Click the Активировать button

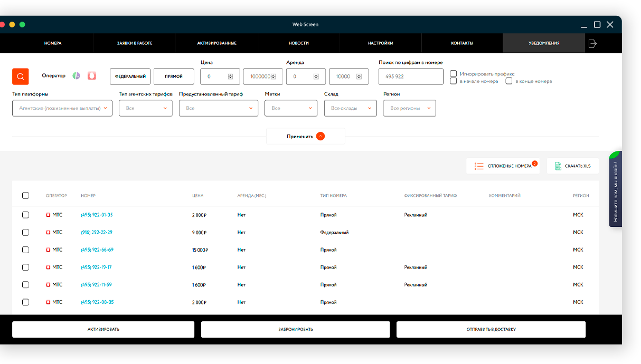point(103,329)
